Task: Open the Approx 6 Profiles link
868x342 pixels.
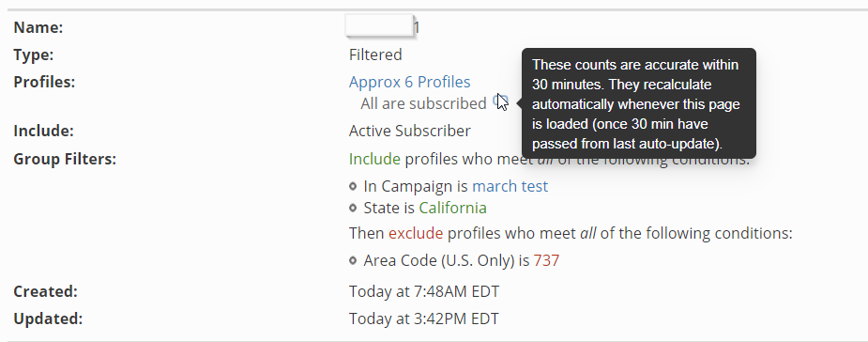Action: pyautogui.click(x=410, y=82)
